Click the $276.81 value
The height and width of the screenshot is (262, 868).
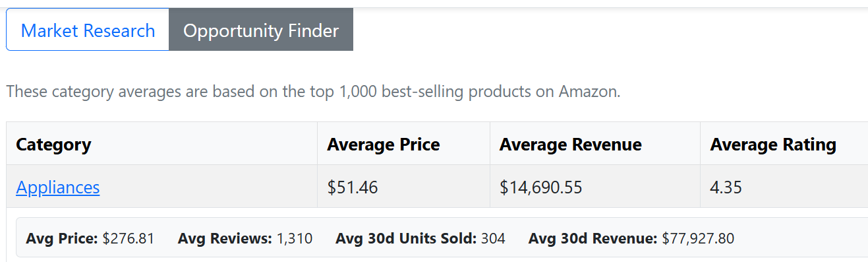click(x=129, y=238)
